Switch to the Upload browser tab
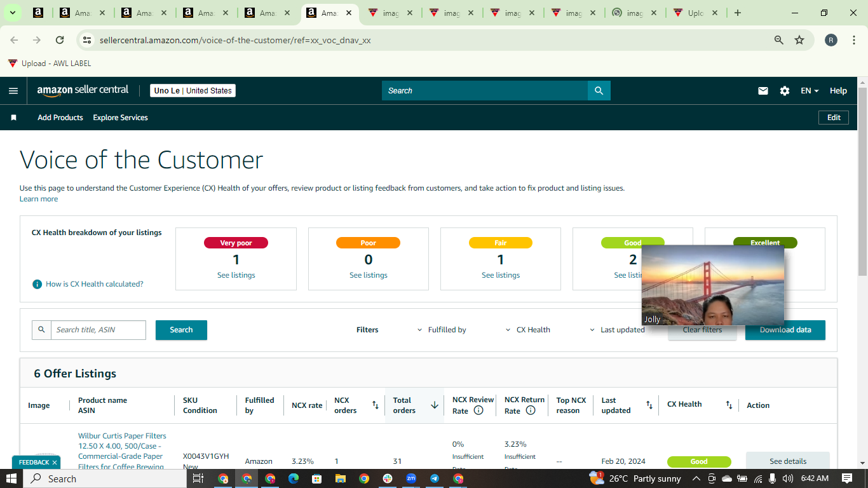 (696, 13)
